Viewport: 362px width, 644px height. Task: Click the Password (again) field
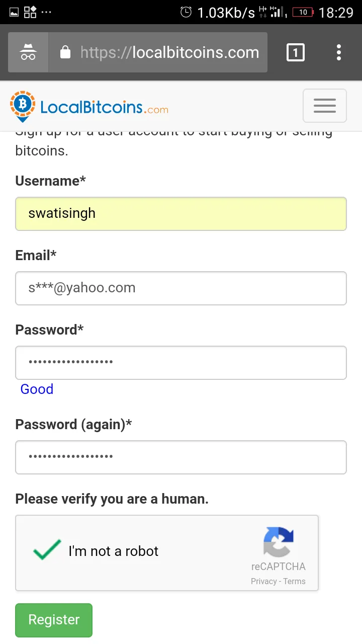(x=181, y=457)
